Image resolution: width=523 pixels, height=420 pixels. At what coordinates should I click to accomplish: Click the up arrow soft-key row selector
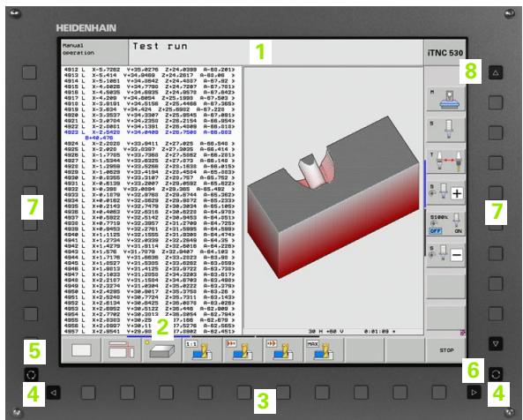tap(496, 72)
